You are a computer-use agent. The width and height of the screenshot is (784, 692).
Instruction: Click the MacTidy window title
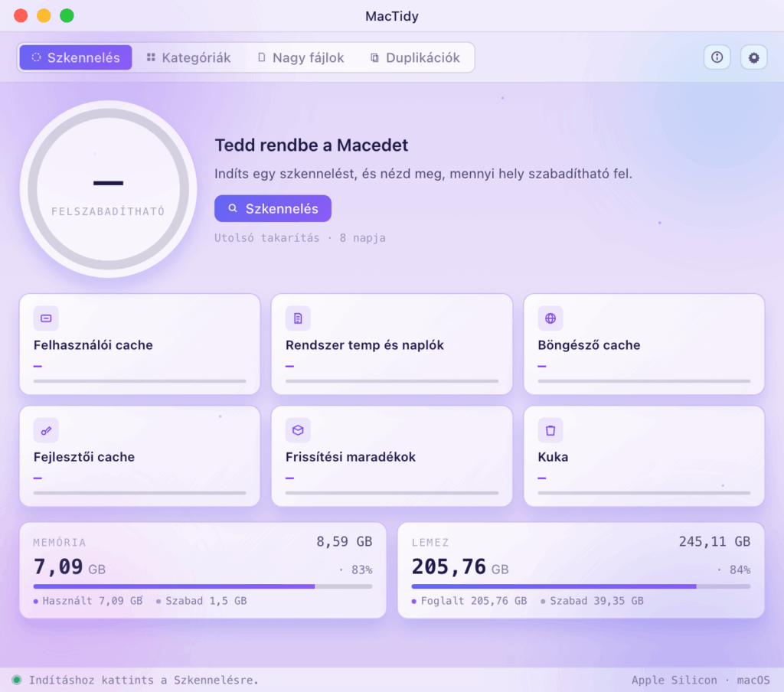392,16
